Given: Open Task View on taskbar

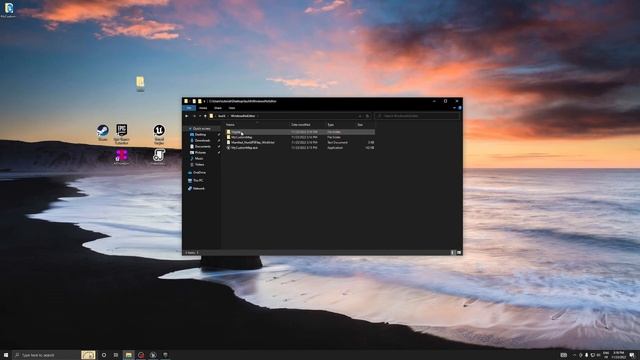Looking at the screenshot, I should [116, 355].
